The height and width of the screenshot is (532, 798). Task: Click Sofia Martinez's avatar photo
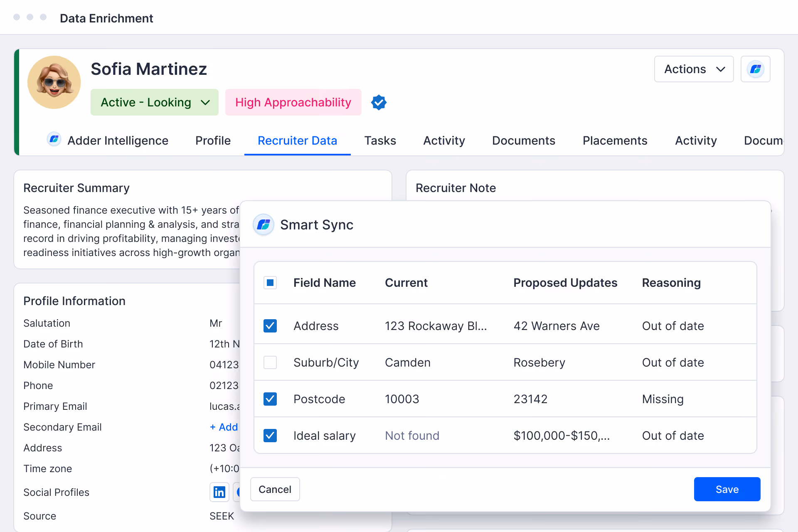[x=54, y=82]
